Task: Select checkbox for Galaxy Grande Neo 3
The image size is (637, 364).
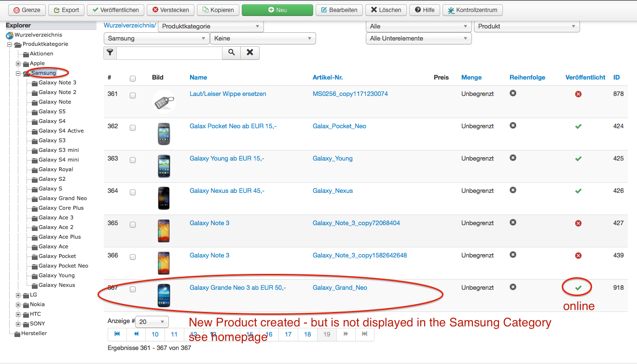Action: (133, 290)
